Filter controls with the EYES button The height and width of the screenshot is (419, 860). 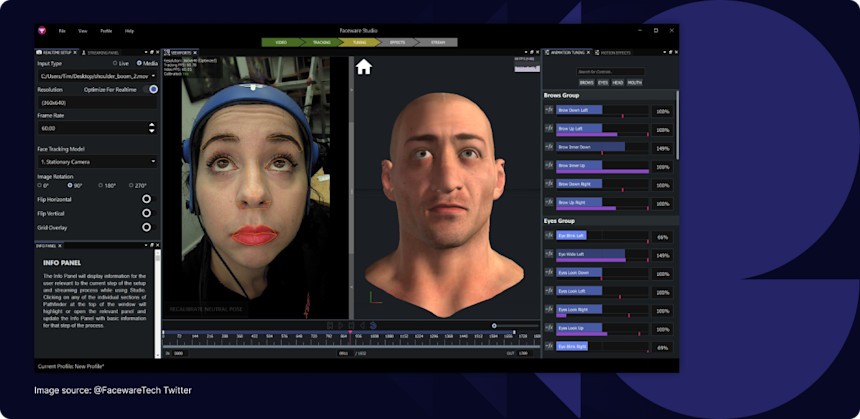603,82
